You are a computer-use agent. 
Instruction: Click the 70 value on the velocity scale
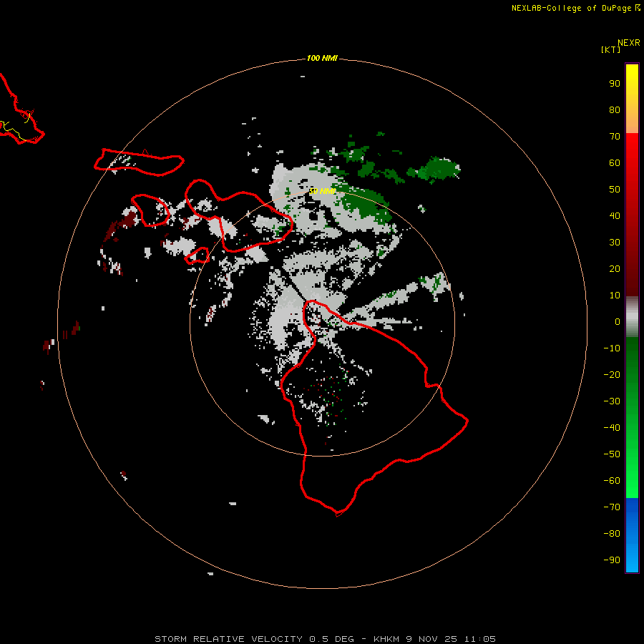(x=615, y=137)
